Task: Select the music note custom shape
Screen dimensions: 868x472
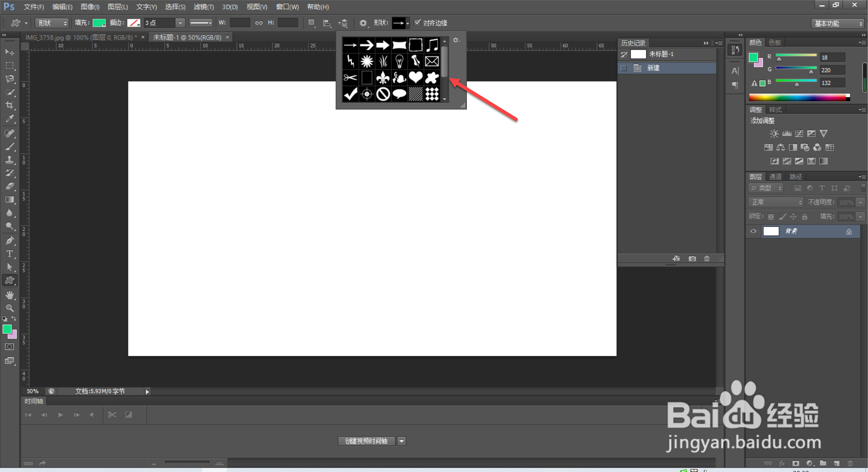Action: (432, 45)
